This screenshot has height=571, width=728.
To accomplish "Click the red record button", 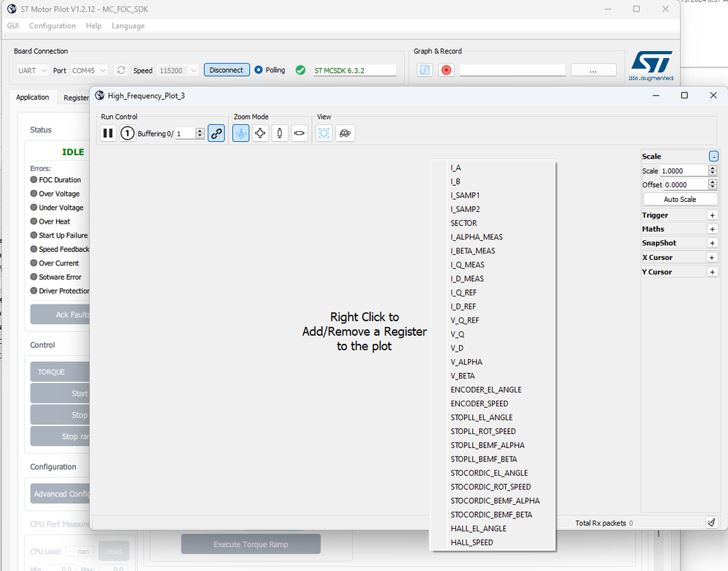I will click(x=446, y=70).
